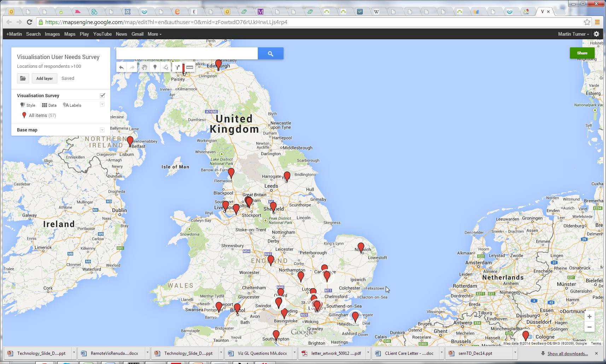
Task: Open the dropdown arrow for RemoteVisRenuda docx download
Action: coord(147,353)
